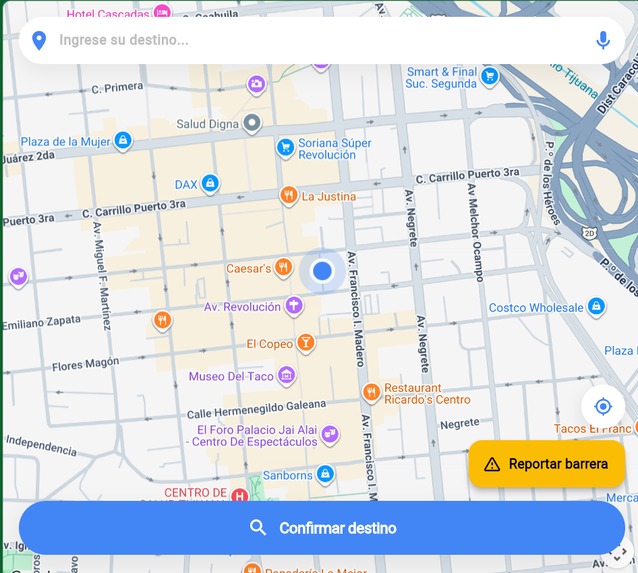Click the 'Caesar's' label text
Viewport: 638px width, 573px height.
point(249,269)
